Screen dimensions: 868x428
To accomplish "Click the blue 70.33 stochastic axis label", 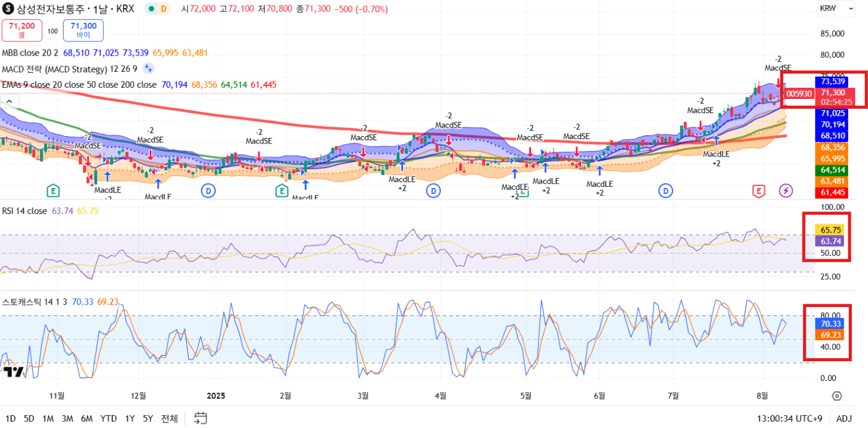I will coord(831,323).
